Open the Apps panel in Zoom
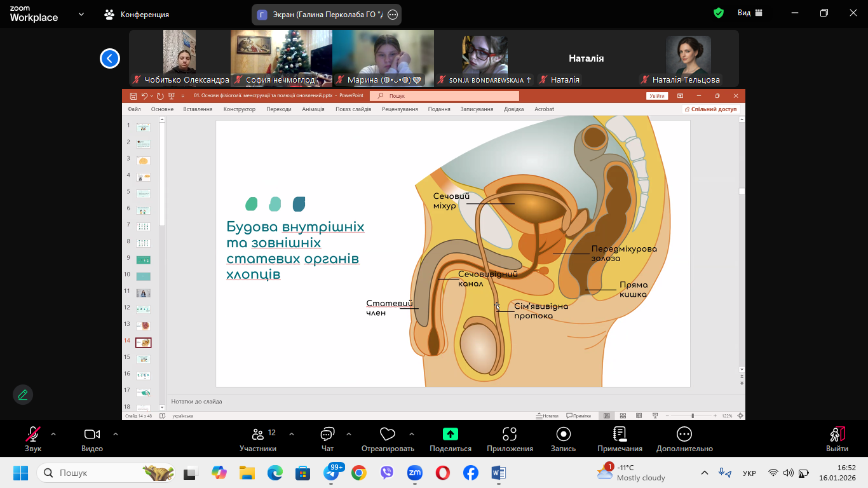The width and height of the screenshot is (868, 488). [510, 438]
